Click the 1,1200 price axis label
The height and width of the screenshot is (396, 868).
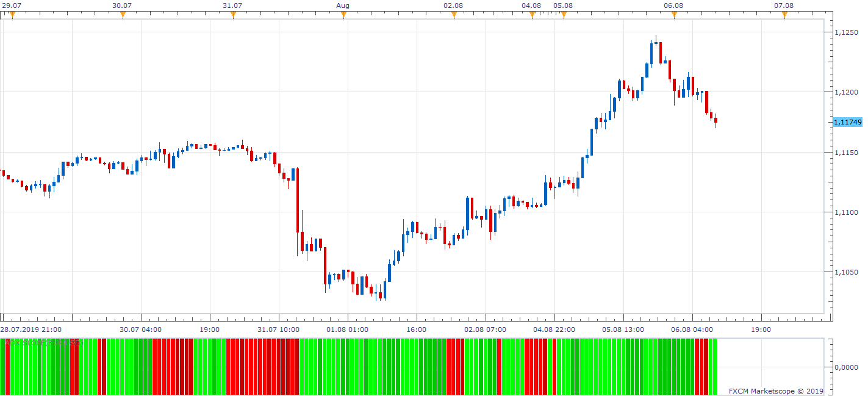tap(846, 92)
